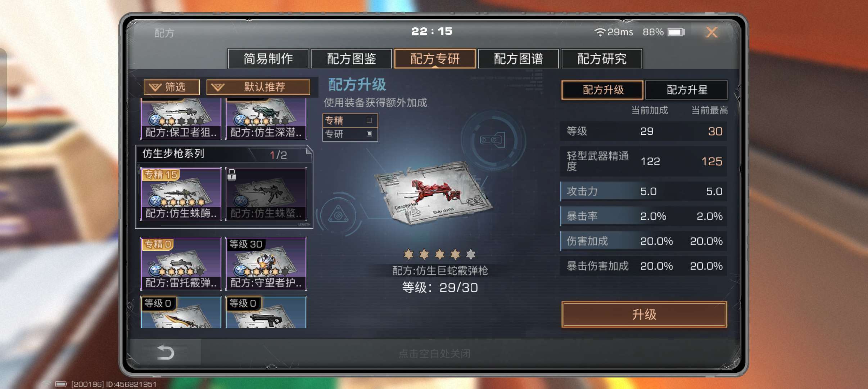868x389 pixels.
Task: Click the red 仿生巨蛇霰弹枪 blueprint image
Action: [433, 193]
